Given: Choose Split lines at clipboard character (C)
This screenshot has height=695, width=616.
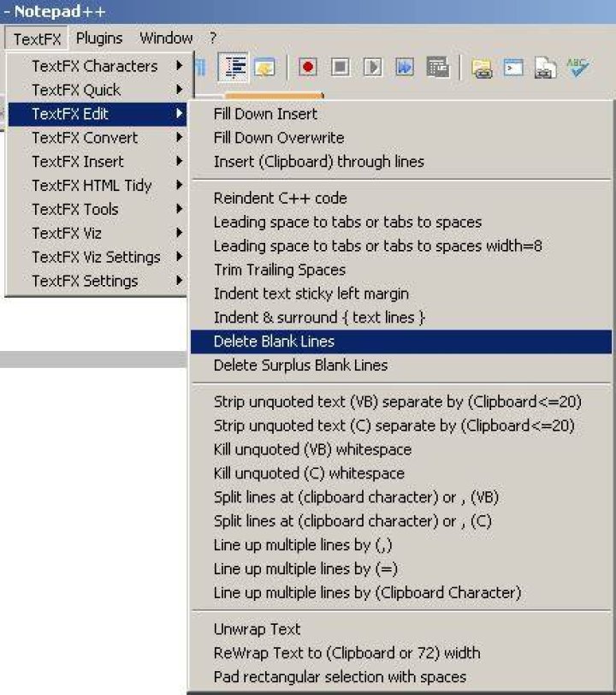Looking at the screenshot, I should coord(401,521).
